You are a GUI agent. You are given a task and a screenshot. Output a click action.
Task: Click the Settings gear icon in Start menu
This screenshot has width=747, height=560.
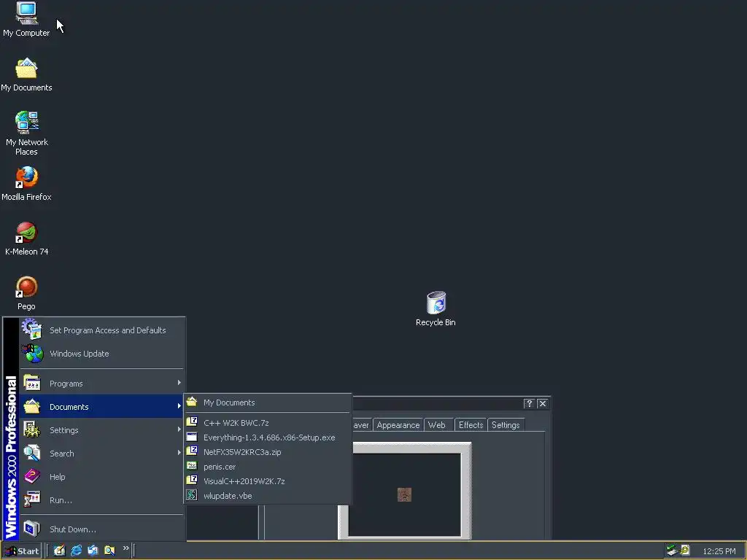pos(32,429)
